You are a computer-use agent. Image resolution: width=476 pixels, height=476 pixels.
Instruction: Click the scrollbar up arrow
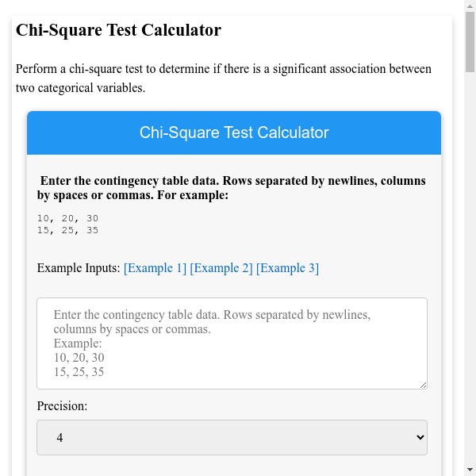[x=470, y=6]
